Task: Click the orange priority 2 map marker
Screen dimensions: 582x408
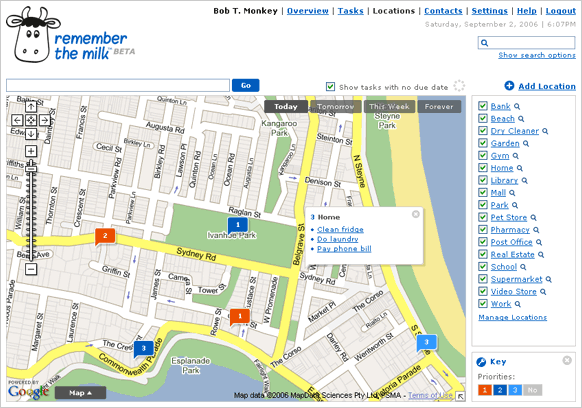Action: 105,236
